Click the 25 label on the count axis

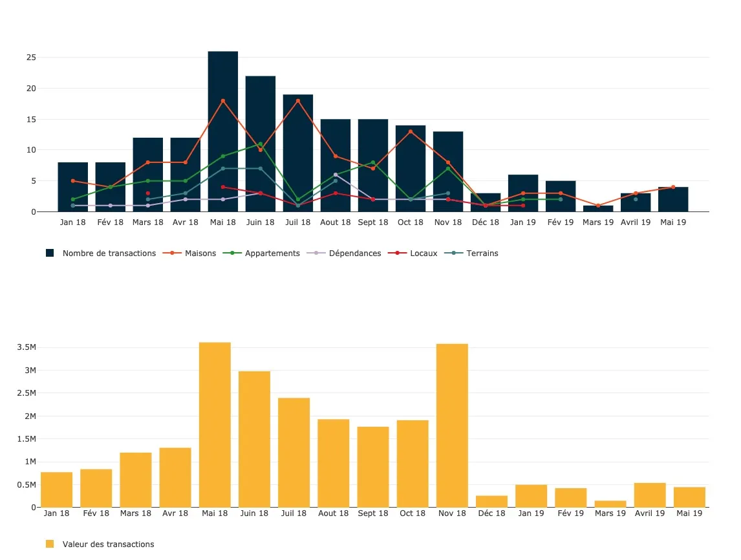31,57
